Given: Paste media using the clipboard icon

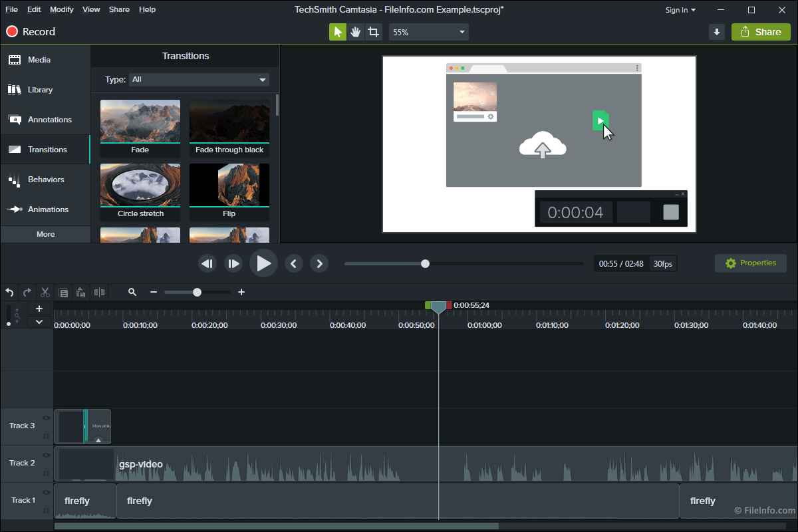Looking at the screenshot, I should (81, 292).
